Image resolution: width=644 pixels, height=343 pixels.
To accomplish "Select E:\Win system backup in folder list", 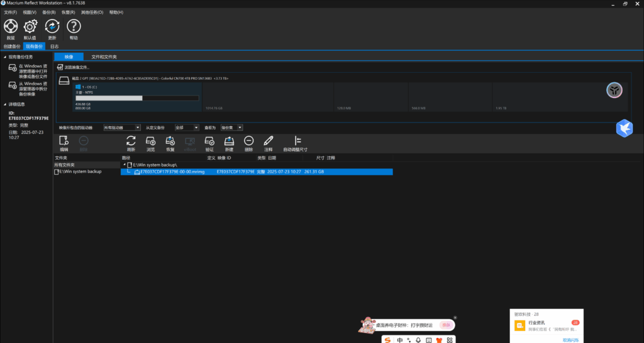I will (x=77, y=171).
